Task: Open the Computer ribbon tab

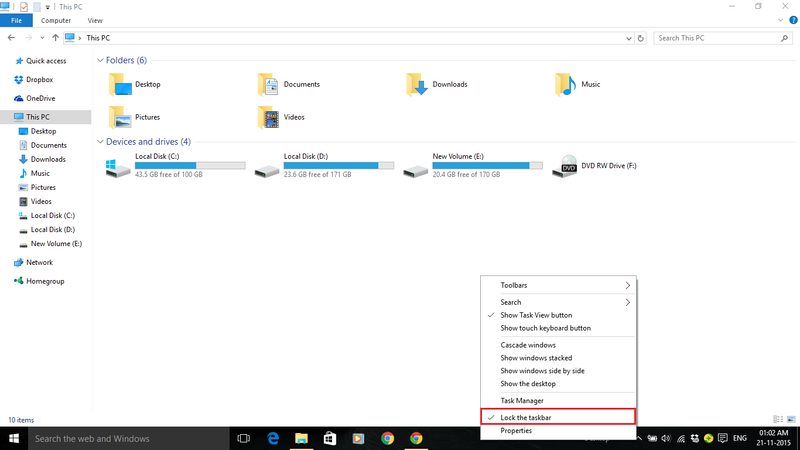Action: click(56, 20)
